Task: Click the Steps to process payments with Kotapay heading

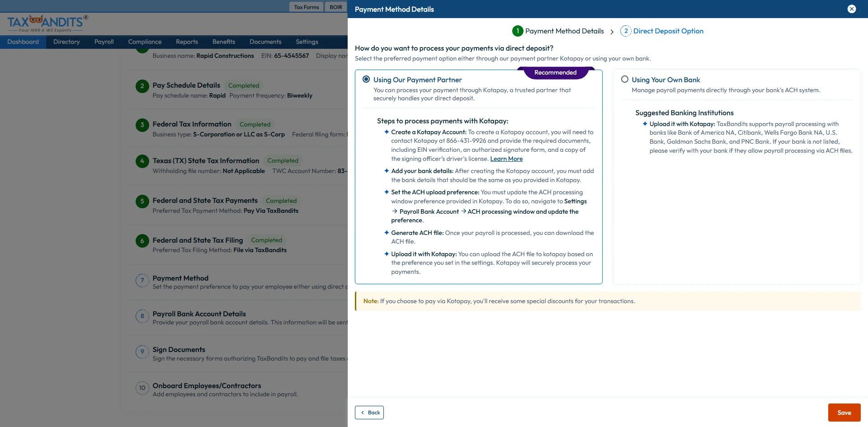Action: click(x=443, y=121)
